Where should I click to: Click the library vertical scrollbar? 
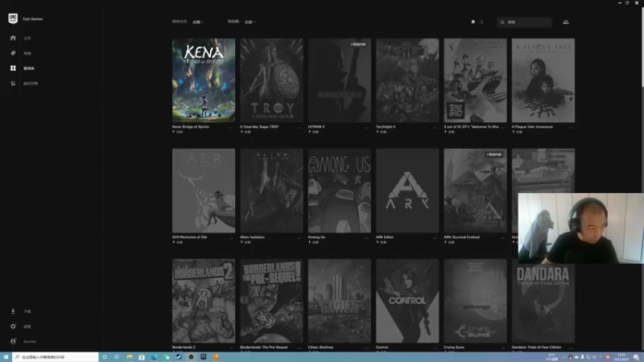pyautogui.click(x=642, y=47)
